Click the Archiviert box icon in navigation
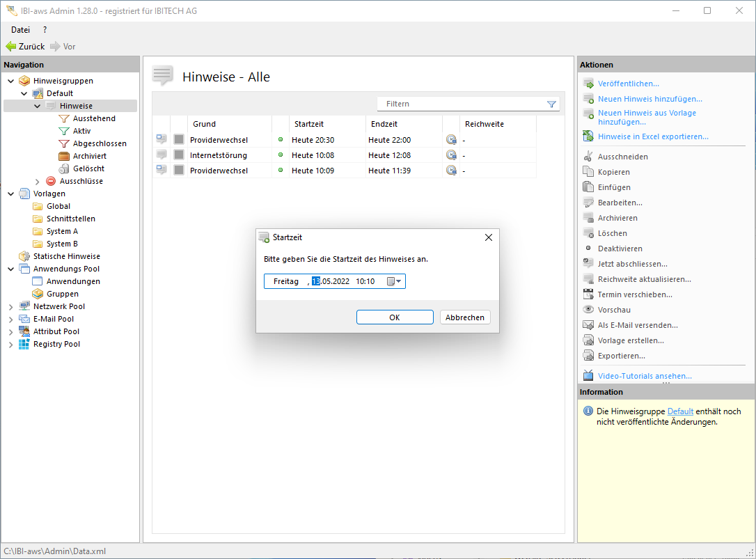 point(64,156)
